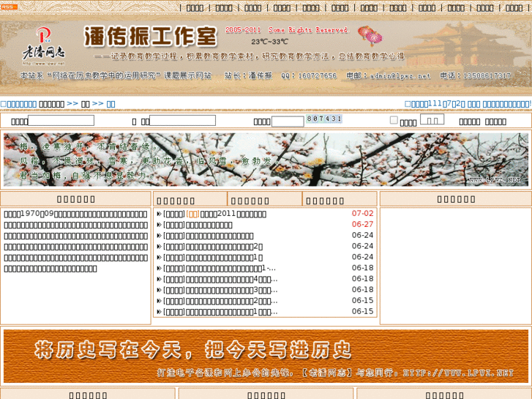Select the leftmost tab above the news list
Screen dimensions: 532x399
pos(190,199)
